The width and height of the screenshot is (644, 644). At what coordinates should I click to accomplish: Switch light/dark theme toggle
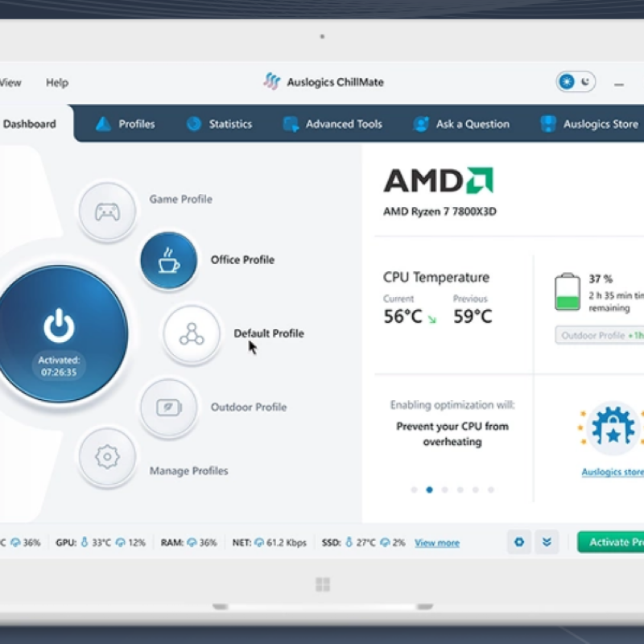[x=576, y=81]
